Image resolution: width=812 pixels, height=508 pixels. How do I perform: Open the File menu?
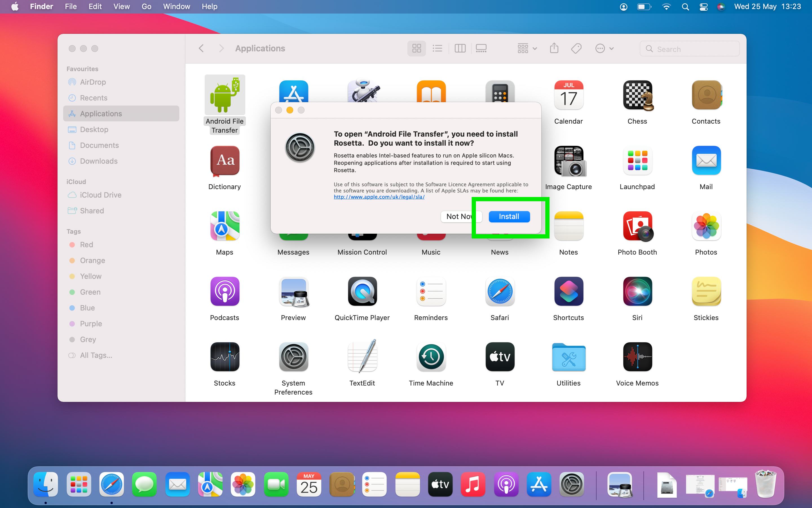click(x=70, y=6)
